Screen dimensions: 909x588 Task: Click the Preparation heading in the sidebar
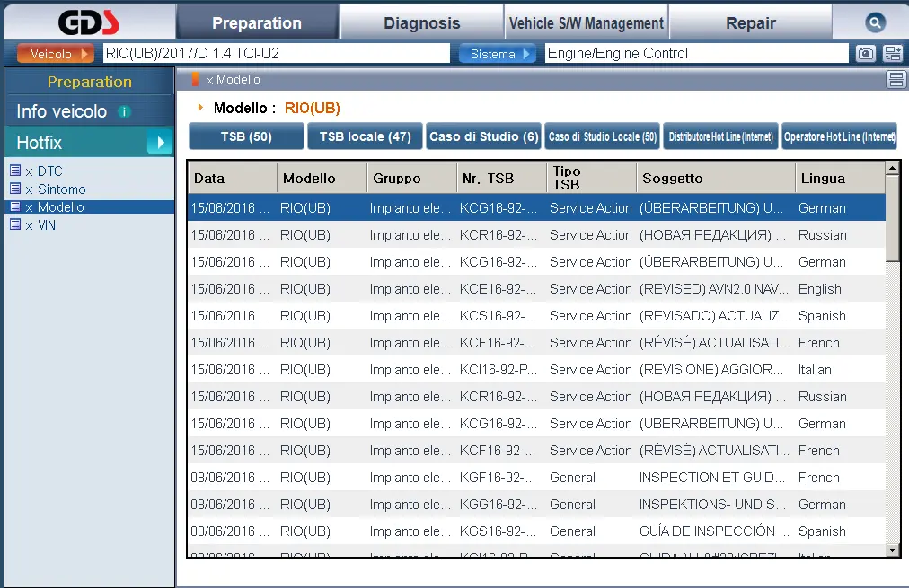point(90,82)
